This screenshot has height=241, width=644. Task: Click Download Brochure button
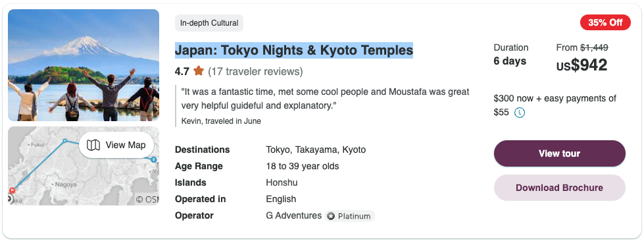[559, 188]
